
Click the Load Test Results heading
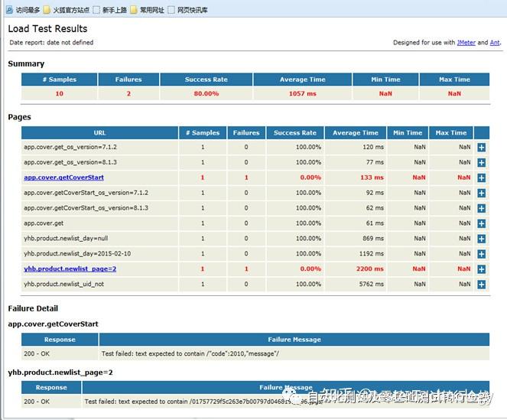[47, 29]
